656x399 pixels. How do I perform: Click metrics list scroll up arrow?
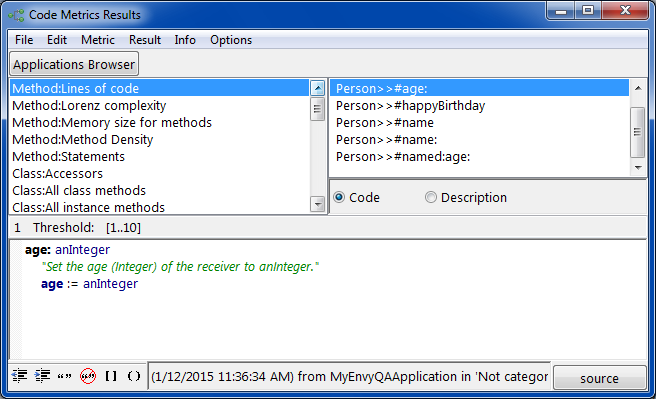[x=318, y=88]
